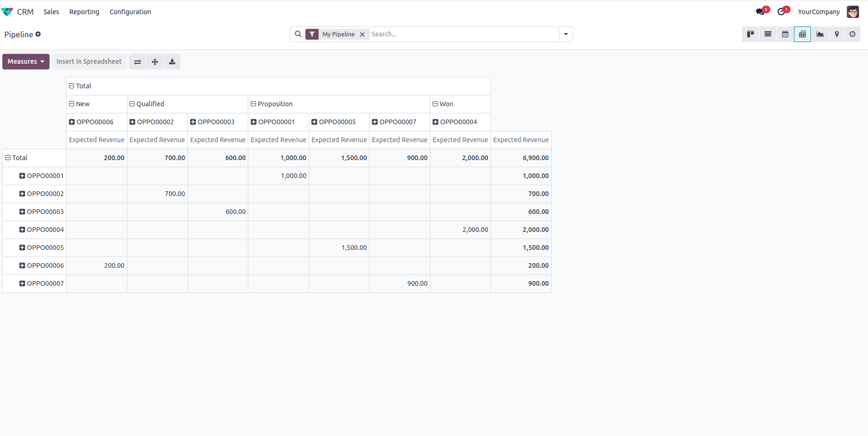Viewport: 868px width, 436px height.
Task: Focus the Search input field
Action: (x=464, y=34)
